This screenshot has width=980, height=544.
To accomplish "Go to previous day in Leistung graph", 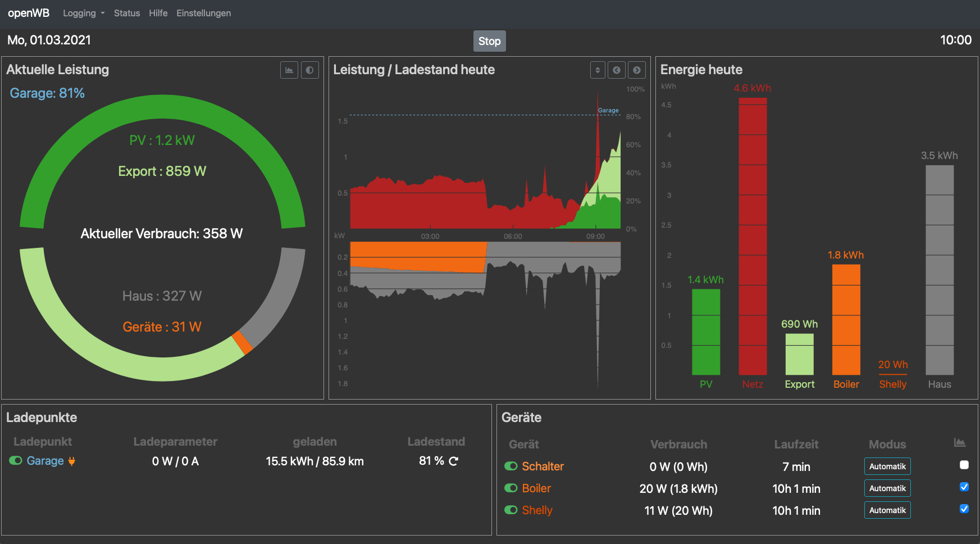I will (617, 70).
